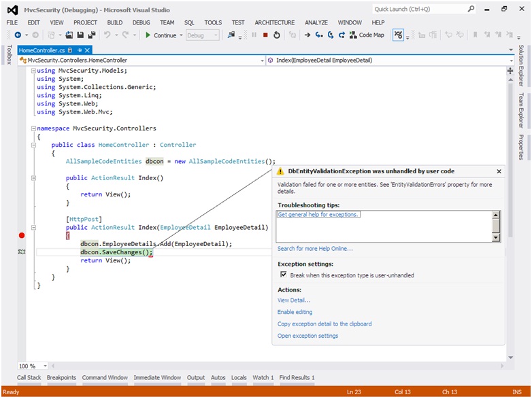
Task: Click the Enable editing link
Action: (295, 312)
